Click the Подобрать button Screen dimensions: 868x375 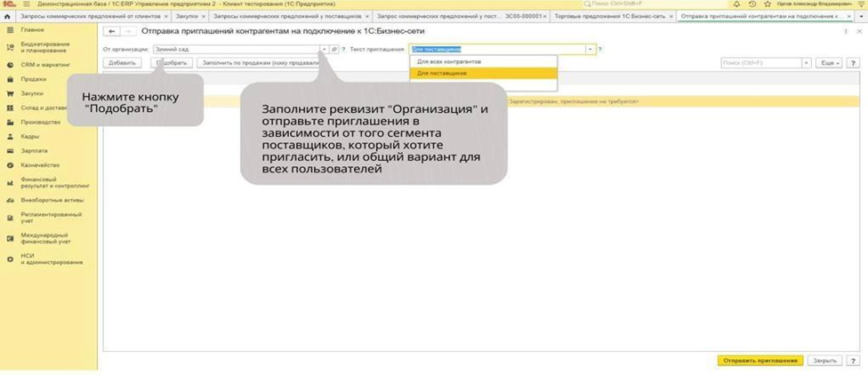(172, 63)
